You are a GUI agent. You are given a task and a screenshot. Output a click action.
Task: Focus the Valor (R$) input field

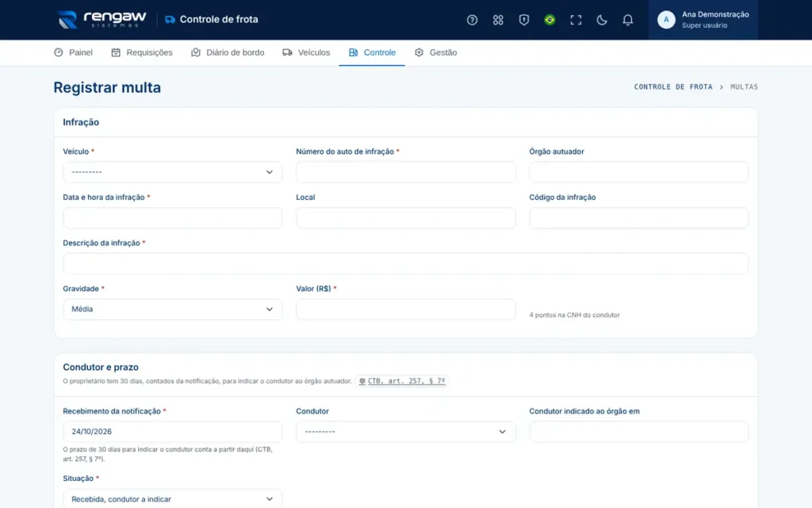[x=405, y=309]
